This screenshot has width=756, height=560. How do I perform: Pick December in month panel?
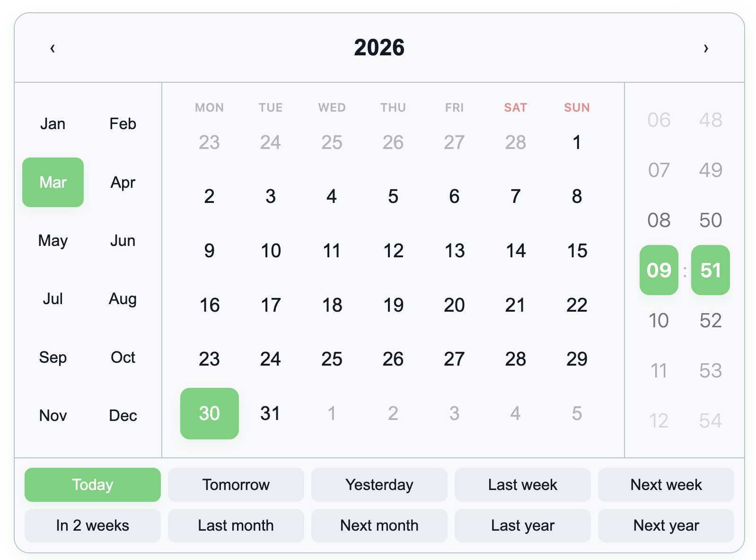(x=123, y=415)
